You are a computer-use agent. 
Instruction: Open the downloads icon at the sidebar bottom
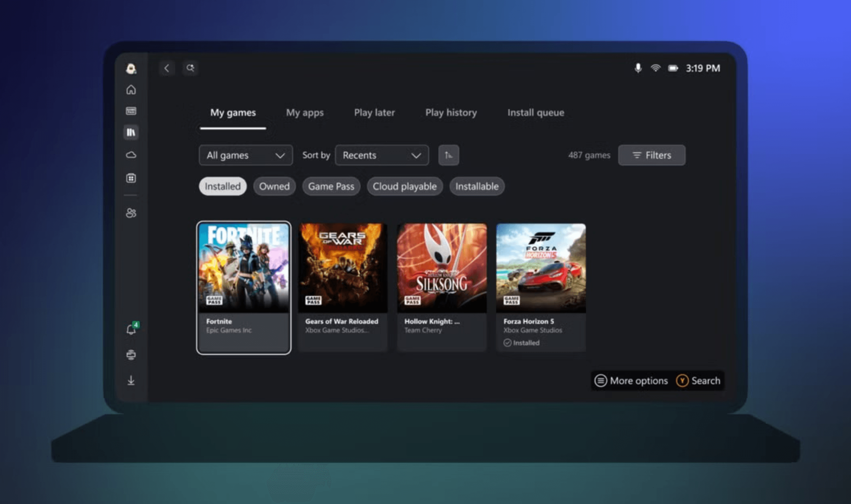(131, 381)
